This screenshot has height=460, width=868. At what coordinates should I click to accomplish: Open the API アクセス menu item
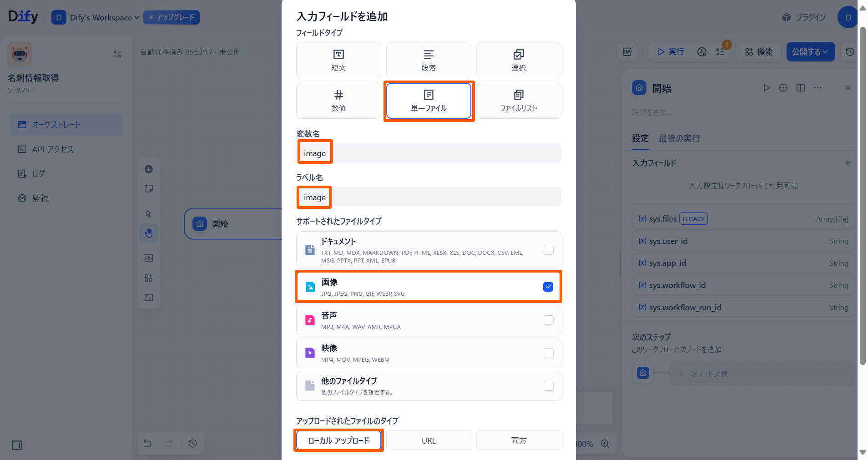[52, 149]
